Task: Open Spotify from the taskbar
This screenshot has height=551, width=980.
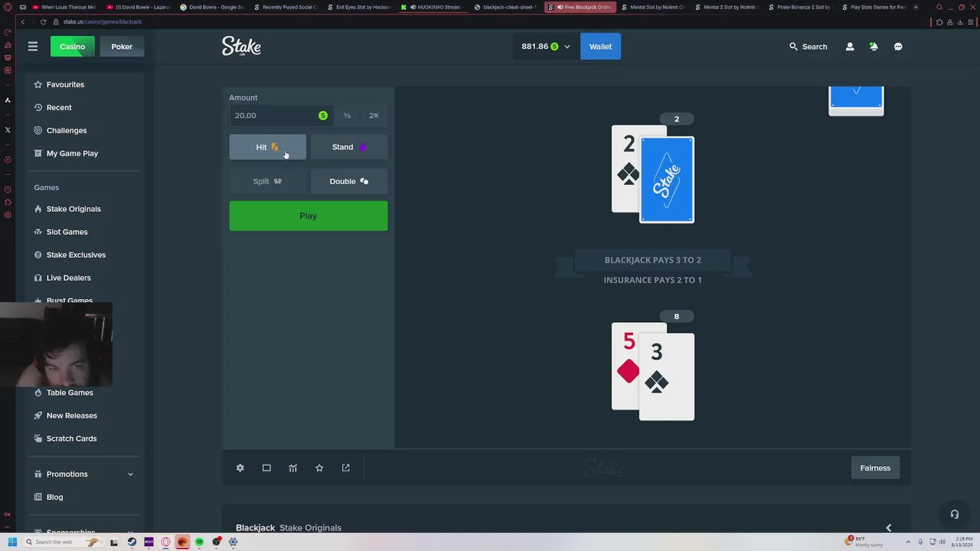Action: tap(199, 542)
